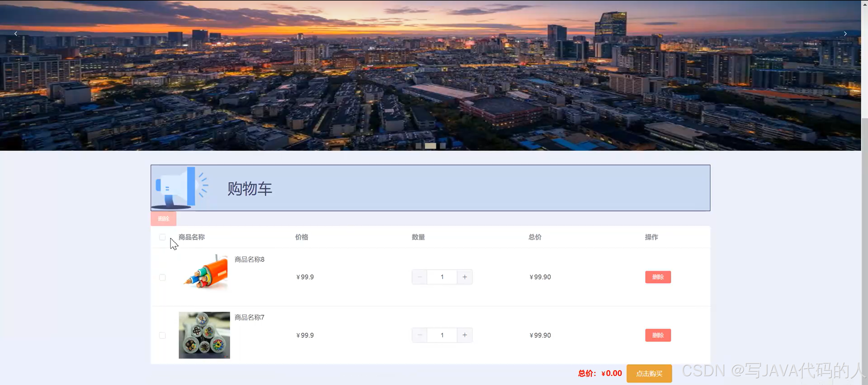Select first carousel indicator dot

pos(418,146)
